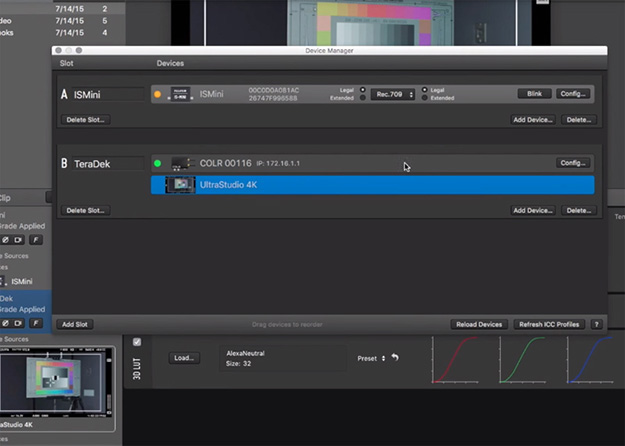This screenshot has height=446, width=625.
Task: Open the Preset dropdown
Action: point(369,358)
